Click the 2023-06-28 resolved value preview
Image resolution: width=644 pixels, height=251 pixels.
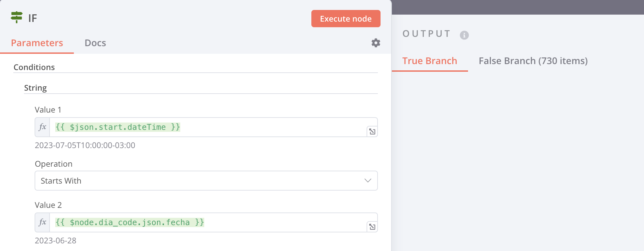[56, 241]
